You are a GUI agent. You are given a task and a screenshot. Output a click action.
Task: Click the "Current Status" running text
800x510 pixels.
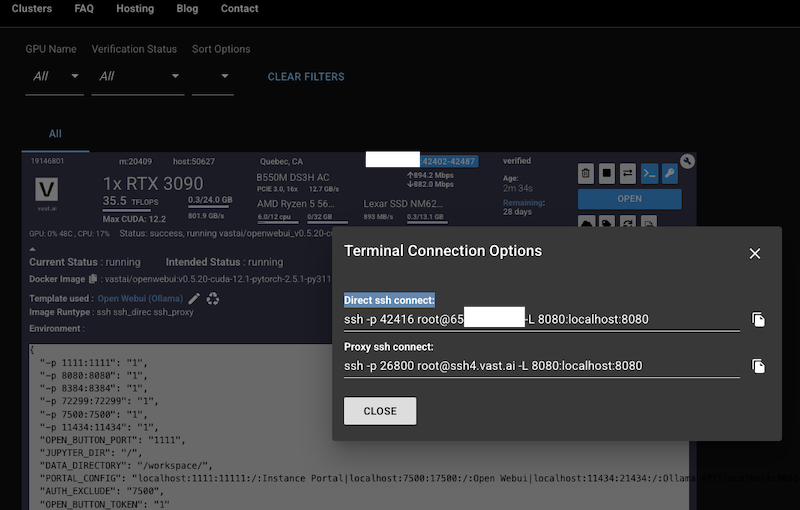coord(85,262)
